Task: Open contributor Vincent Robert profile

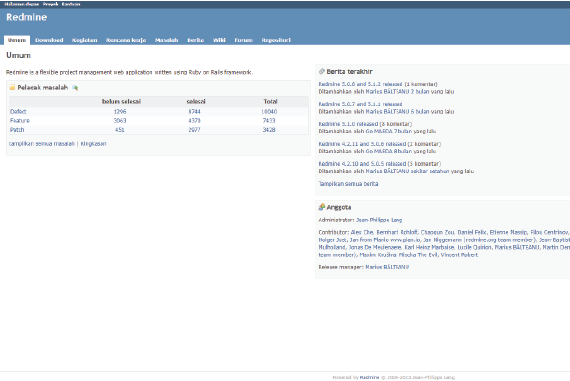Action: click(459, 255)
